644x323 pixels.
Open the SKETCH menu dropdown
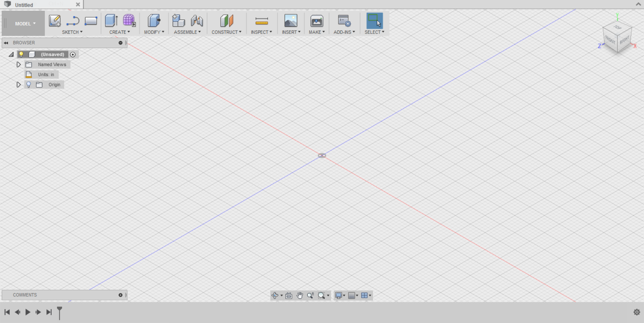click(x=72, y=32)
